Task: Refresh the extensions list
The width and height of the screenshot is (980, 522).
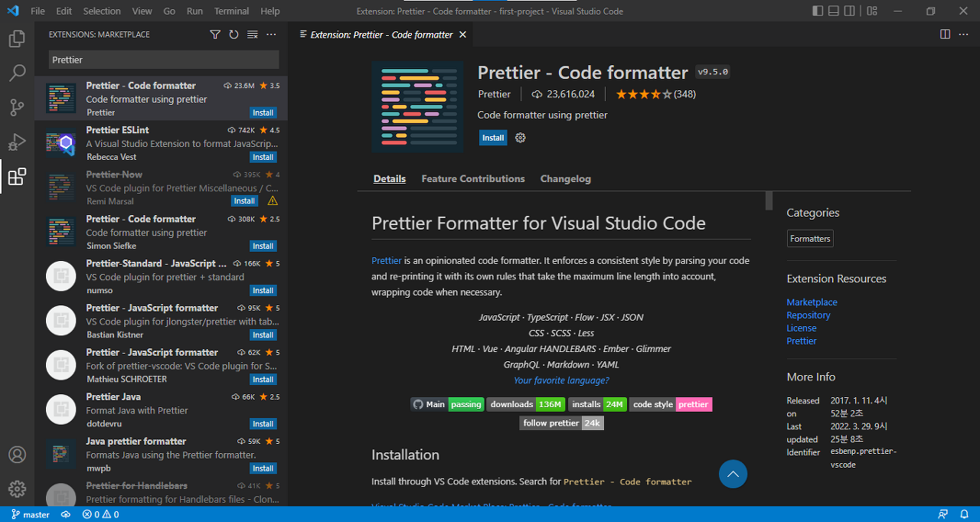Action: click(x=234, y=34)
